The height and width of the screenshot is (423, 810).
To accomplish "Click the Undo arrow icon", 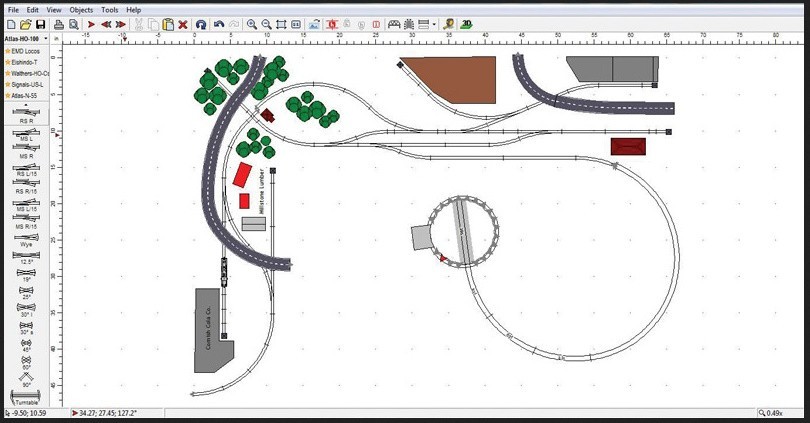I will 218,23.
